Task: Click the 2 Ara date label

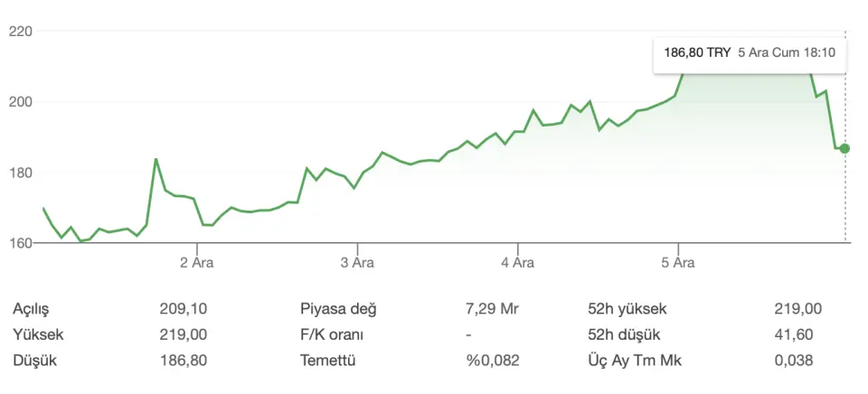Action: click(197, 263)
